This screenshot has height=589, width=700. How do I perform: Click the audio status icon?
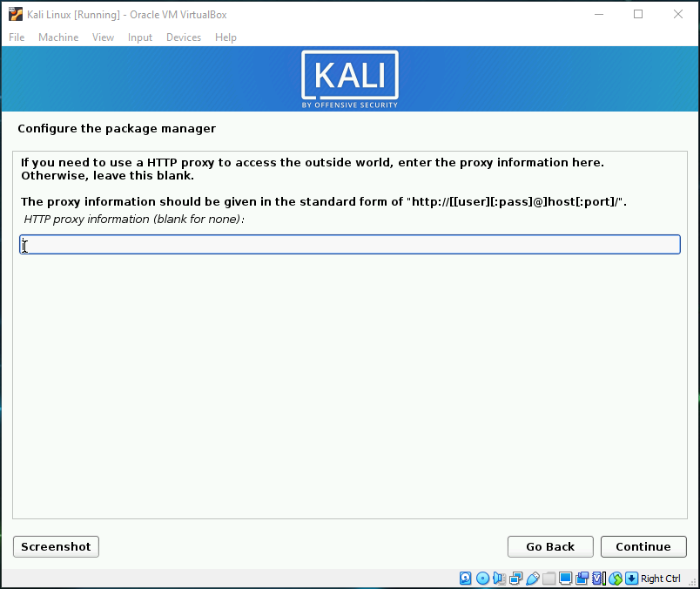pyautogui.click(x=499, y=579)
